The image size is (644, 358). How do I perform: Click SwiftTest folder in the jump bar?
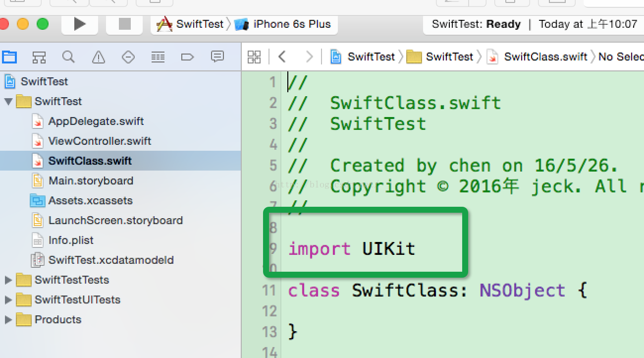point(440,57)
